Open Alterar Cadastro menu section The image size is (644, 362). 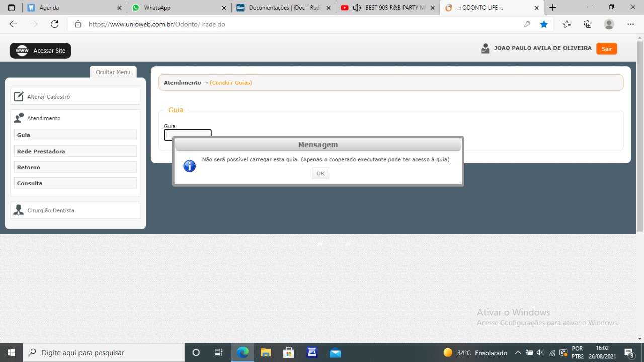75,96
